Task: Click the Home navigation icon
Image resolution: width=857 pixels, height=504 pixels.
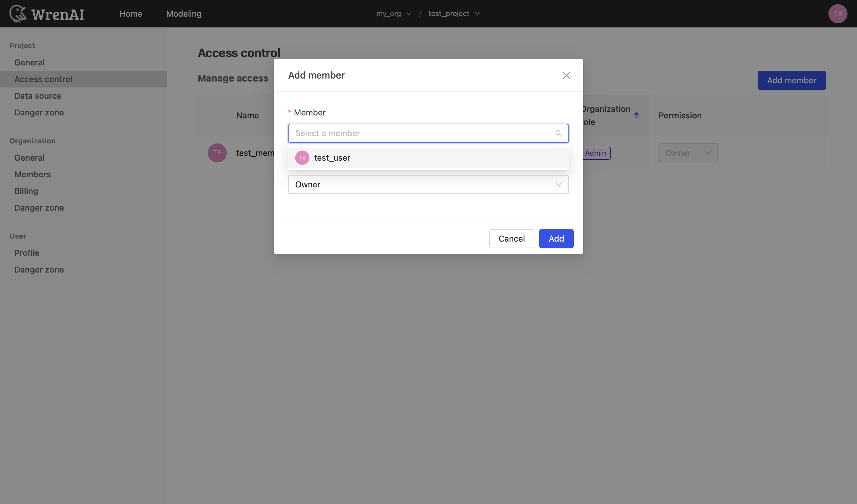Action: pyautogui.click(x=131, y=13)
